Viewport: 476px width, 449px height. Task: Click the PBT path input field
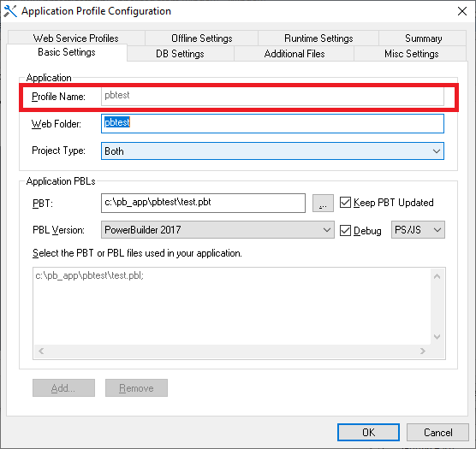[x=203, y=204]
